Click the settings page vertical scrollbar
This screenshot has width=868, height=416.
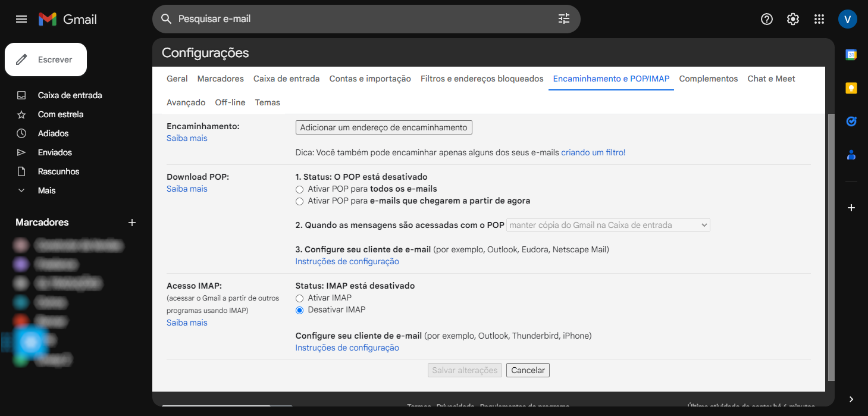point(831,247)
